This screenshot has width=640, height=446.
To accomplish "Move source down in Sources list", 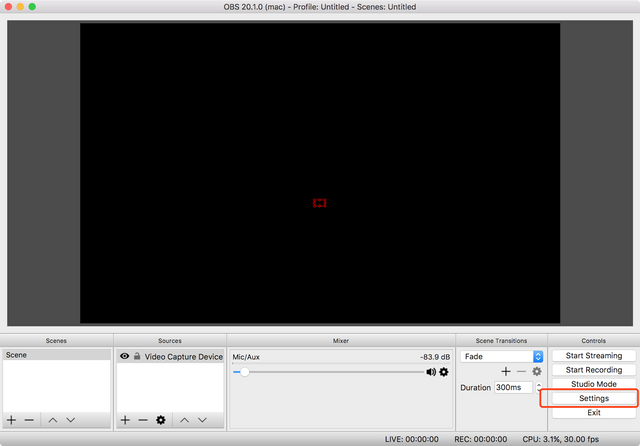I will [202, 420].
